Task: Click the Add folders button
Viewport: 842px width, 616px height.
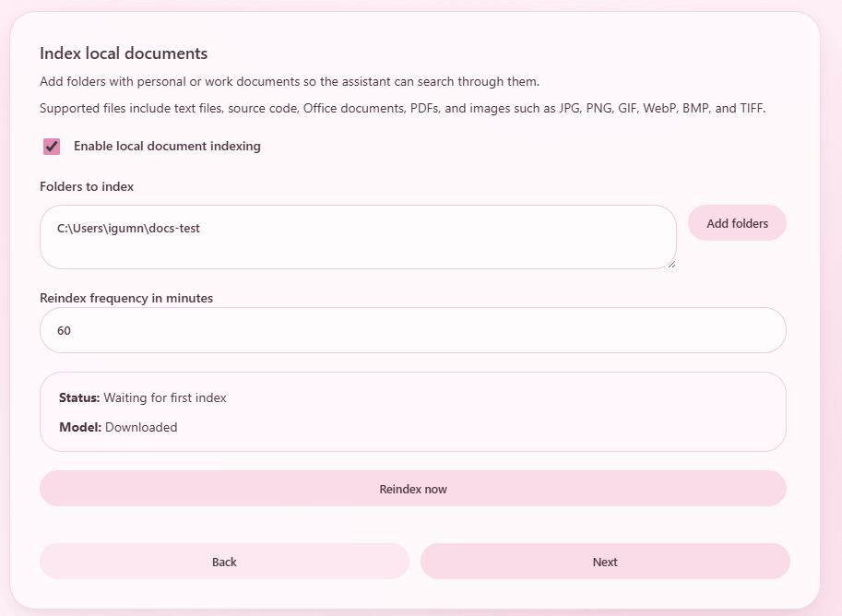Action: point(737,223)
